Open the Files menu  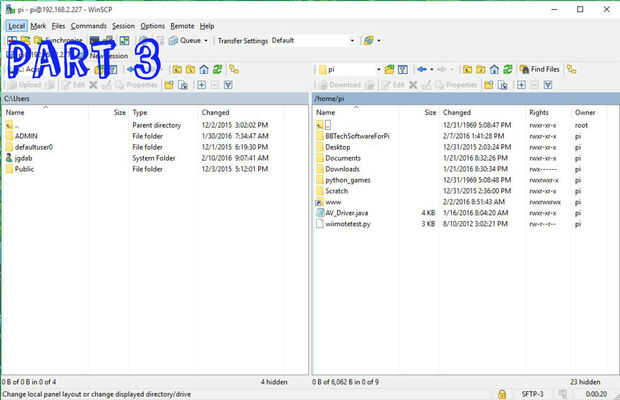pyautogui.click(x=59, y=26)
